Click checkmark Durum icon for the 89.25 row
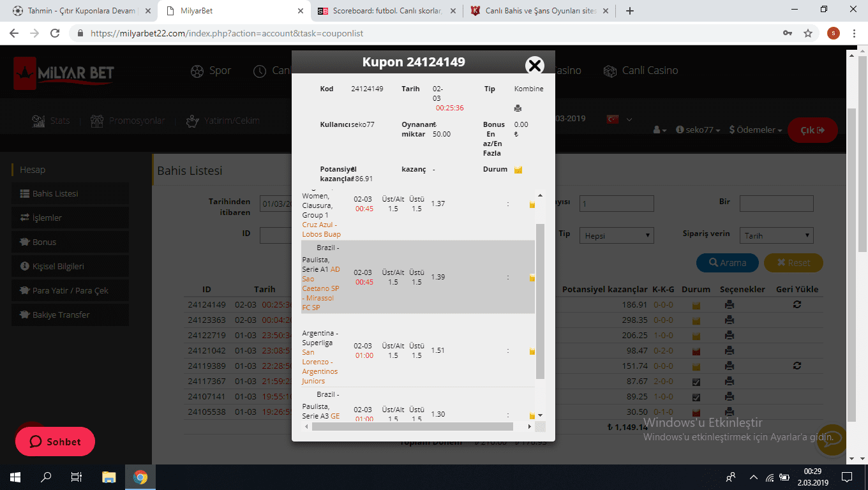This screenshot has height=490, width=868. pos(696,397)
